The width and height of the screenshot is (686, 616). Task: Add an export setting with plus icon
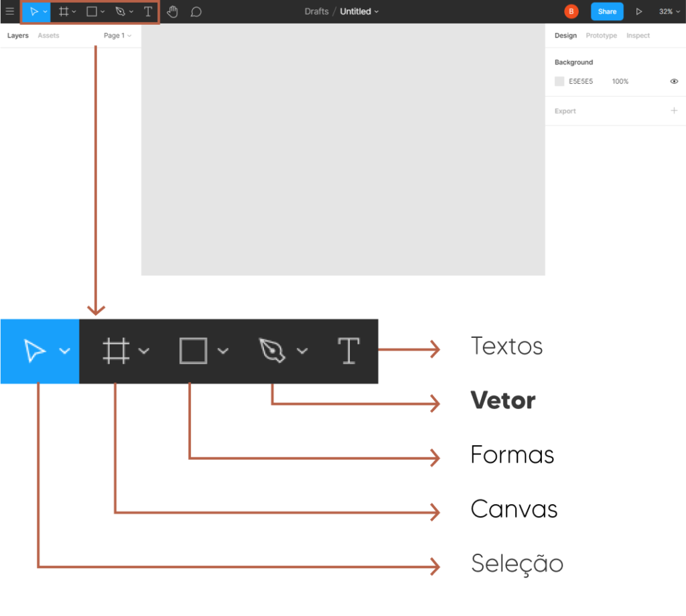click(x=674, y=111)
